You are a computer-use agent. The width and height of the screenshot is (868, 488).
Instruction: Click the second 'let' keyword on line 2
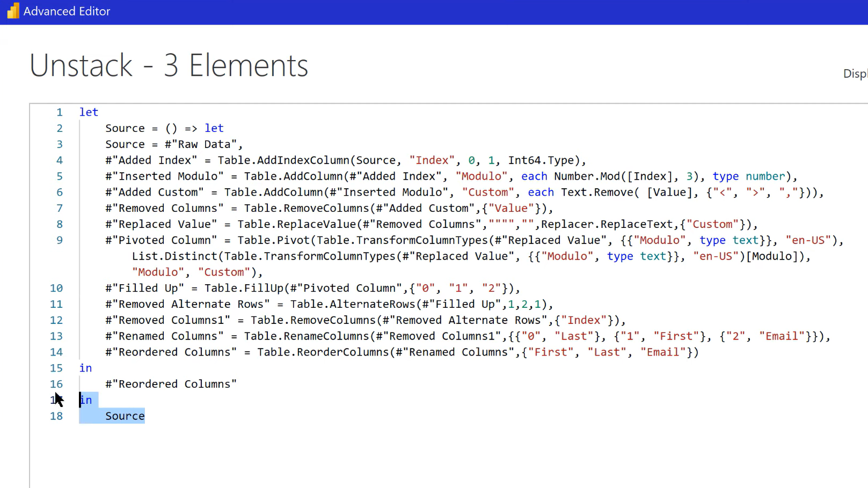tap(214, 128)
